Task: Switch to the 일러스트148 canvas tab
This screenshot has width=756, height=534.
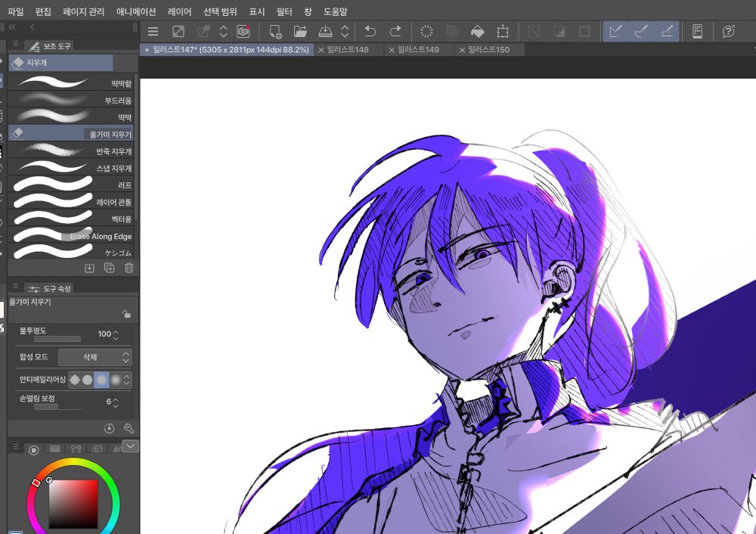Action: pos(348,49)
